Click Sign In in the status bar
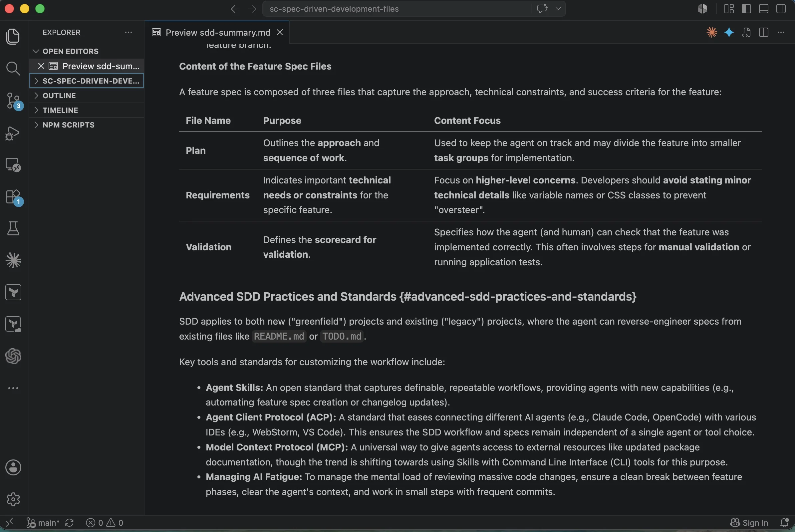This screenshot has height=532, width=795. 749,522
